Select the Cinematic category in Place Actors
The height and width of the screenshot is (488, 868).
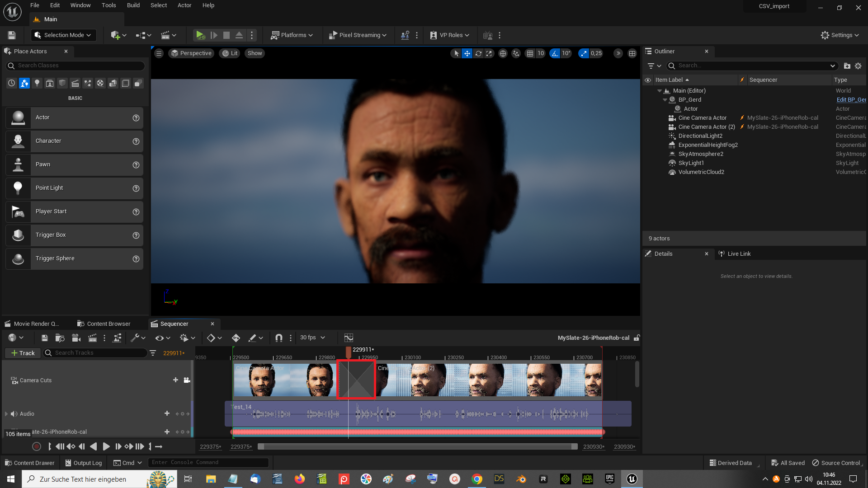75,83
